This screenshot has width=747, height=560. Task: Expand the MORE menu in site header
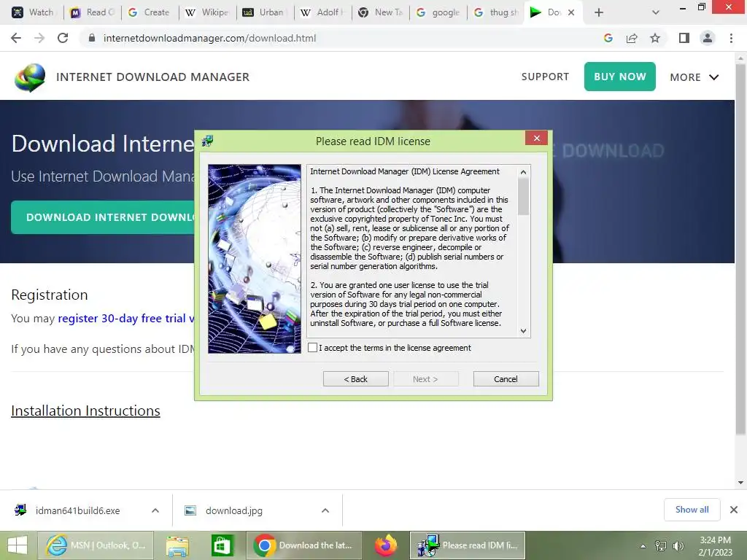coord(694,77)
